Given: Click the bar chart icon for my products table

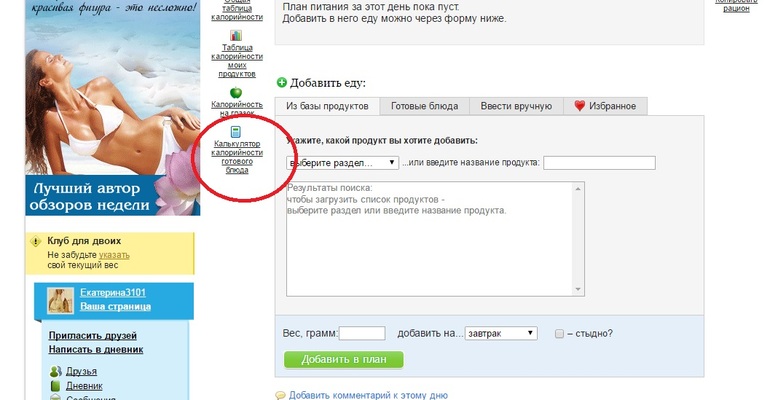Looking at the screenshot, I should pos(236,36).
